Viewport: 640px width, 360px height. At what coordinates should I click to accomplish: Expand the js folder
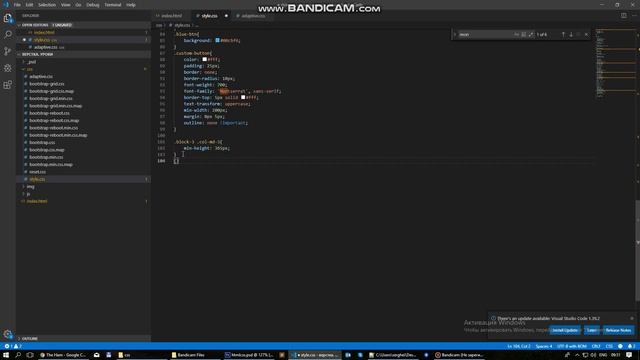[28, 194]
